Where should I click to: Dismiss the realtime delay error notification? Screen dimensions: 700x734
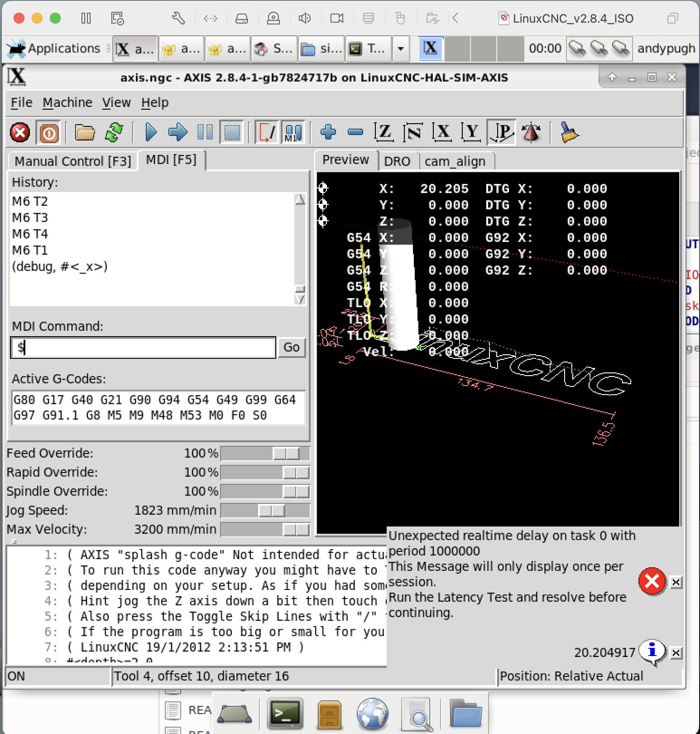click(676, 582)
